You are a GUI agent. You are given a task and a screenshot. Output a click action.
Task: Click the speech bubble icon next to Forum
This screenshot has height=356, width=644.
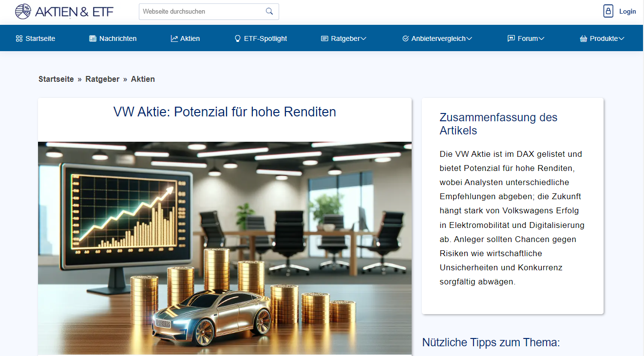coord(510,38)
